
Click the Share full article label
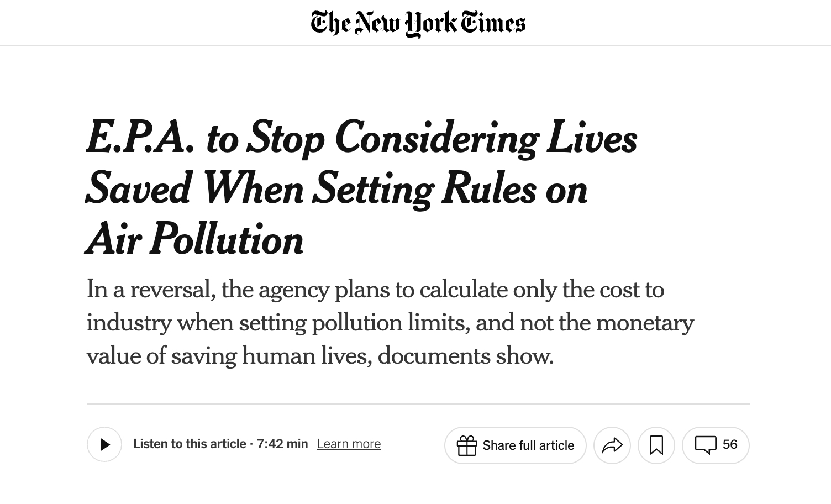(528, 445)
